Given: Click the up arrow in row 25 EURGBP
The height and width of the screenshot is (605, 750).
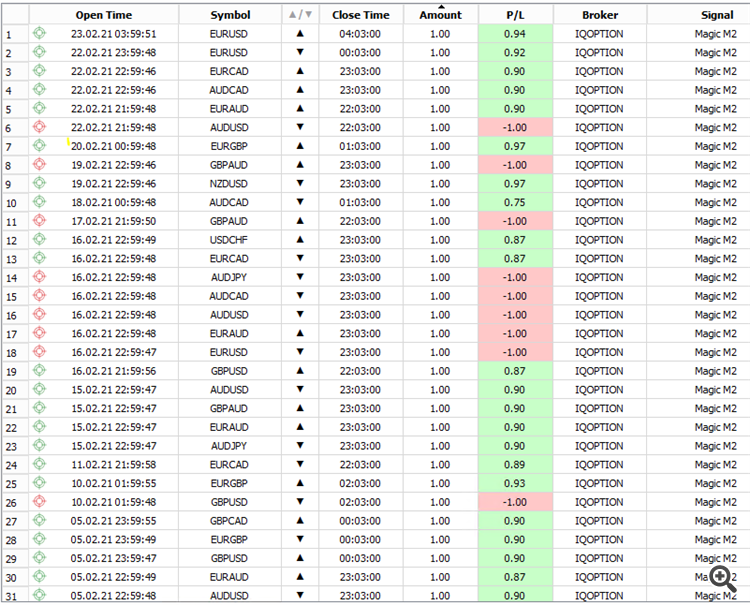Looking at the screenshot, I should pyautogui.click(x=300, y=483).
